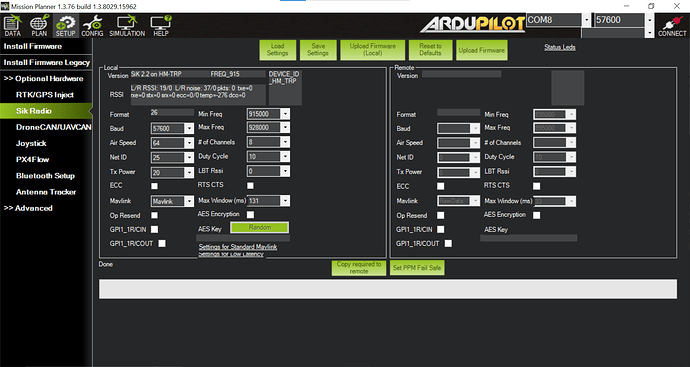
Task: Toggle remote Op Resend checkbox
Action: [x=440, y=215]
